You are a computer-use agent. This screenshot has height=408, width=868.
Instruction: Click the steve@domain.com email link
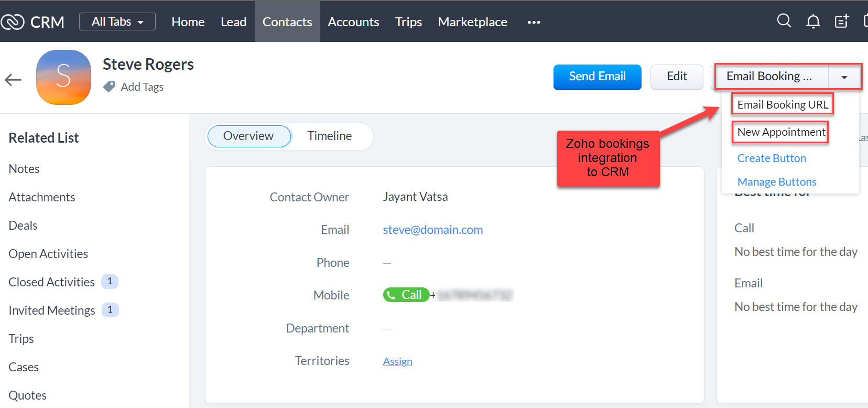point(432,230)
